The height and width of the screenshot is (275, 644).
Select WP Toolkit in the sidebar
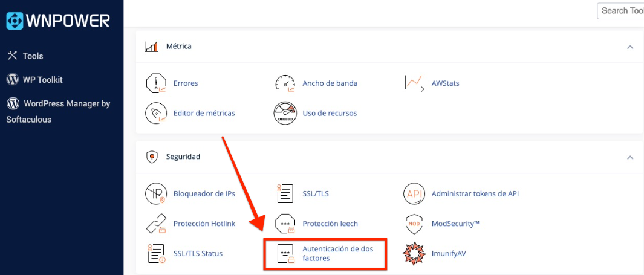(x=42, y=80)
